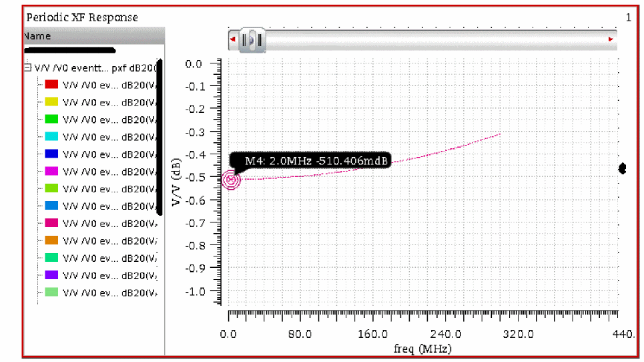Collapse the V/V /V0 eventt pxf tree node

point(27,68)
